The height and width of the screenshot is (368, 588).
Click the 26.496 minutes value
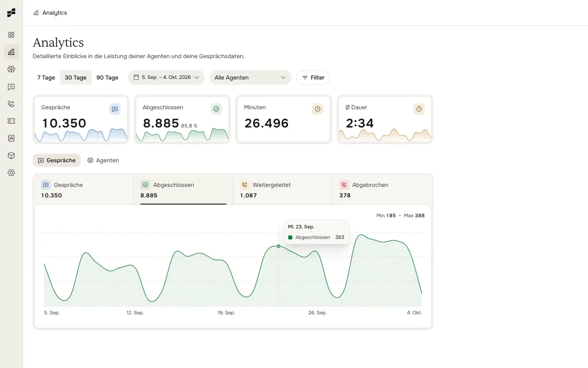pyautogui.click(x=266, y=123)
